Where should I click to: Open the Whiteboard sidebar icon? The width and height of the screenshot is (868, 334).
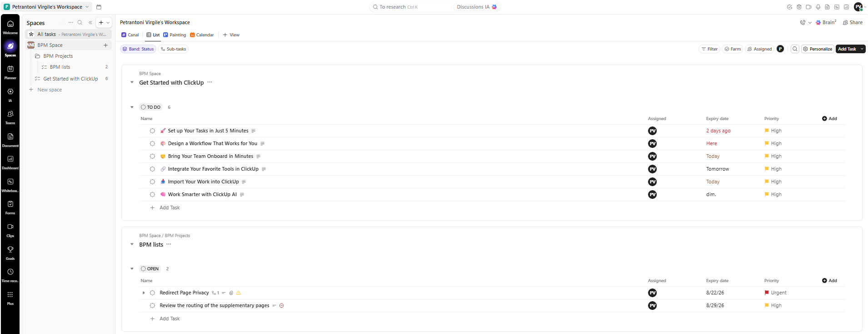[x=10, y=182]
